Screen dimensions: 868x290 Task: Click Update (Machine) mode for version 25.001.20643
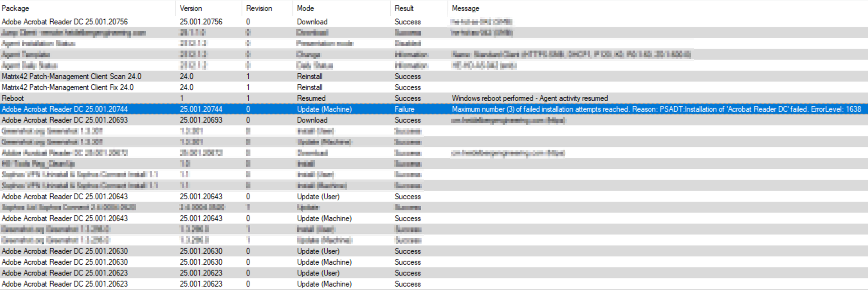coord(324,218)
